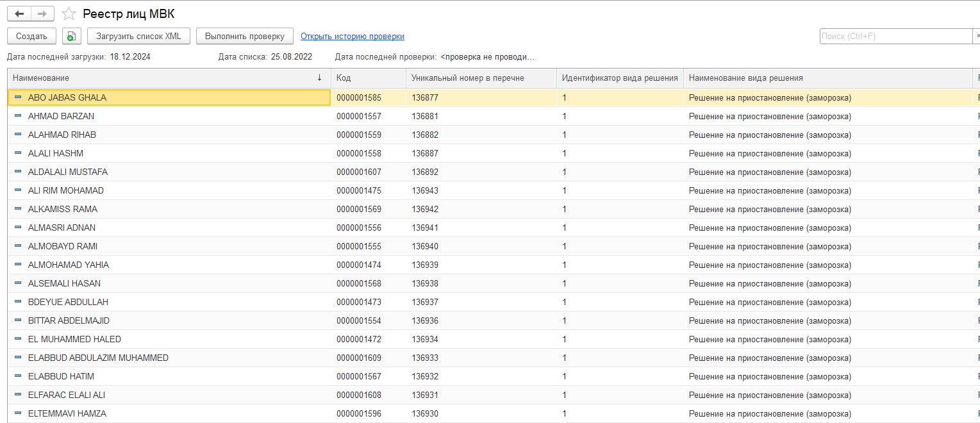980x423 pixels.
Task: Click code cell 0000001585
Action: [368, 97]
